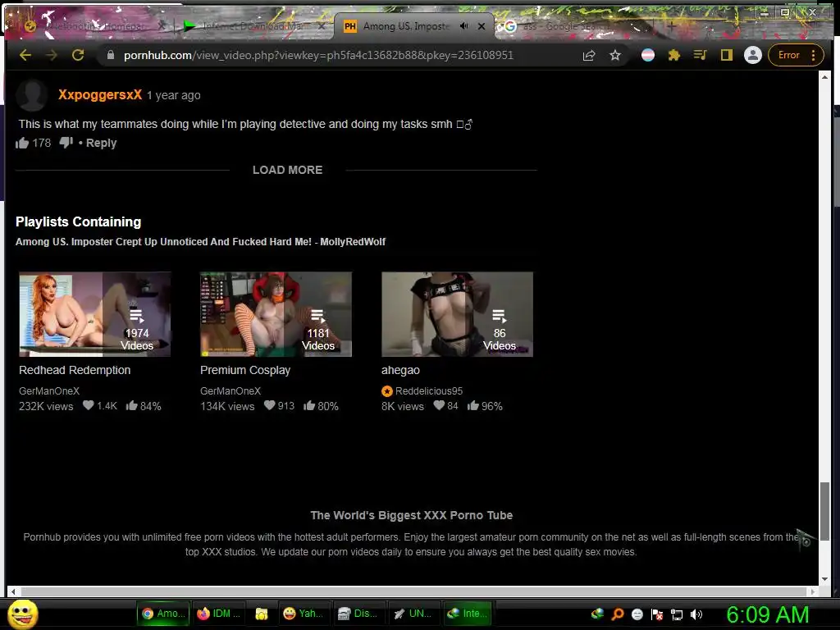Switch to Dis... taskbar item
This screenshot has height=630, width=840.
point(358,614)
